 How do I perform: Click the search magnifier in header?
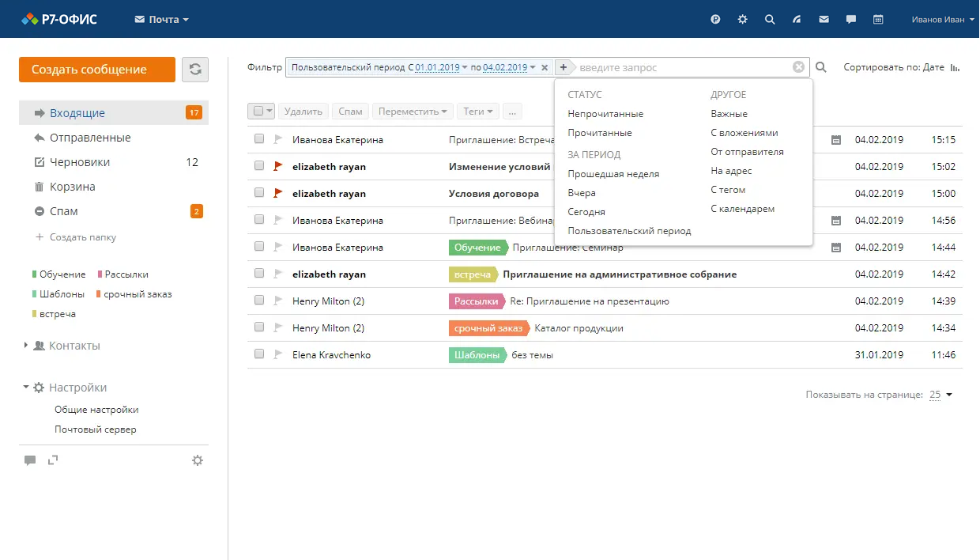(x=770, y=20)
